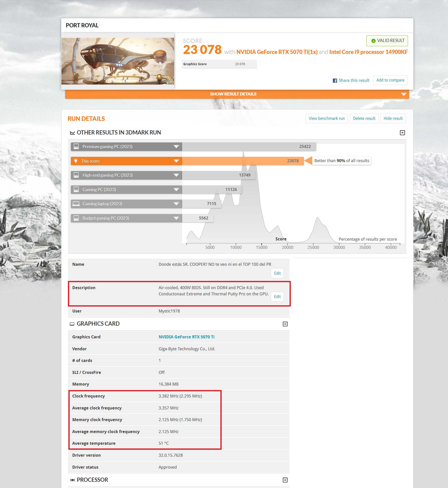The height and width of the screenshot is (488, 448).
Task: Click the Port Royal benchmark thumbnail
Action: point(118,61)
